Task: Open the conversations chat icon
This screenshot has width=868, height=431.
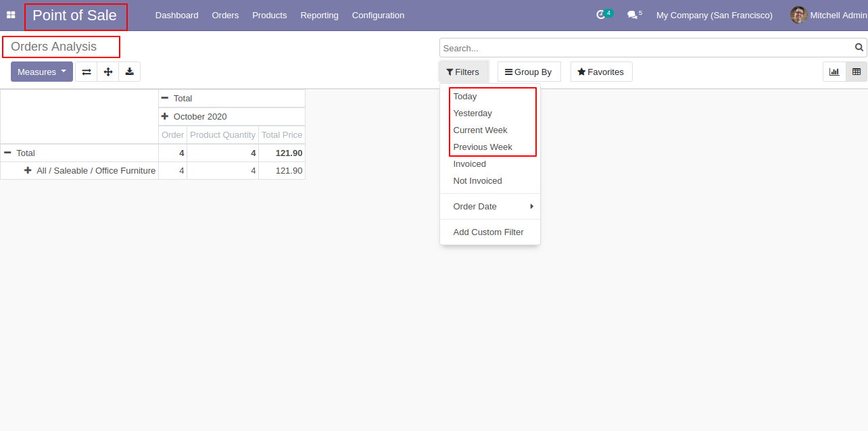Action: (x=632, y=15)
